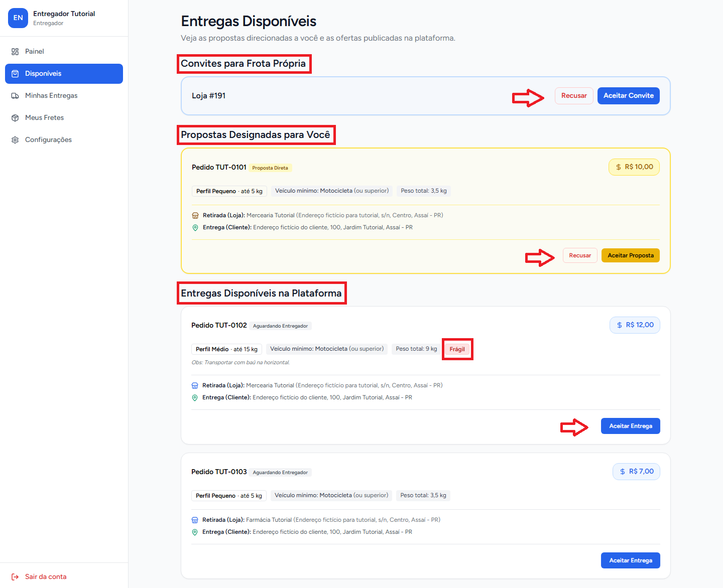Click the store pickup icon in Pedido TUT-0102
Viewport: 723px width, 588px height.
(195, 386)
